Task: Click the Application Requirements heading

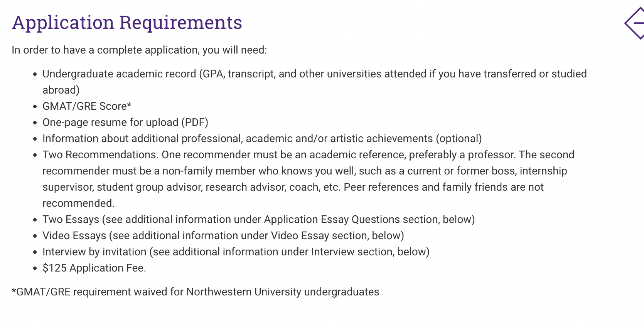Action: (x=127, y=22)
